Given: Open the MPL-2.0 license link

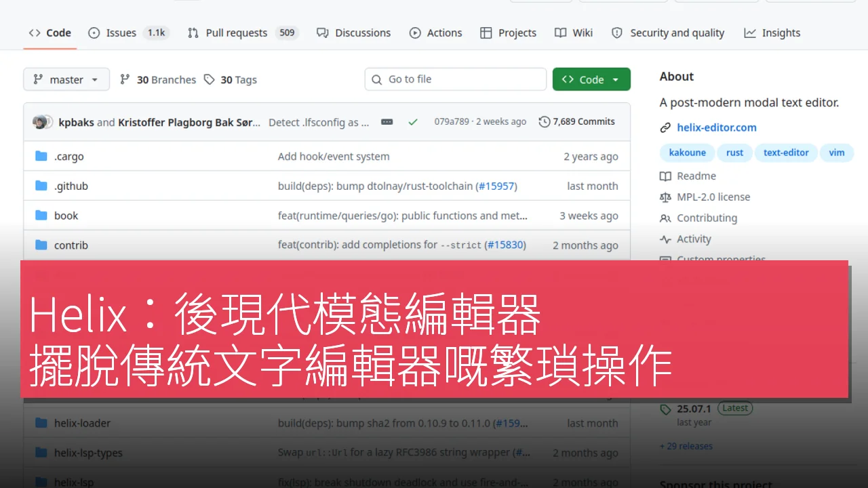Looking at the screenshot, I should tap(713, 197).
